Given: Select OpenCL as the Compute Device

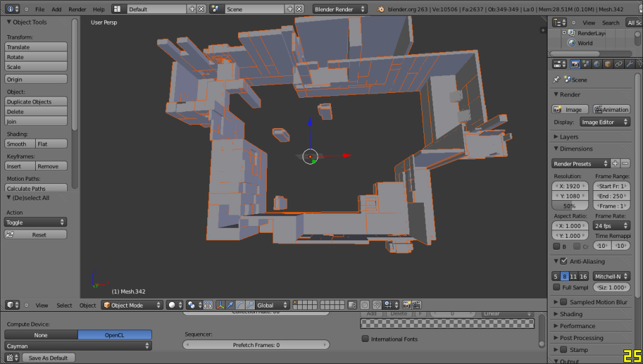Looking at the screenshot, I should click(x=116, y=335).
